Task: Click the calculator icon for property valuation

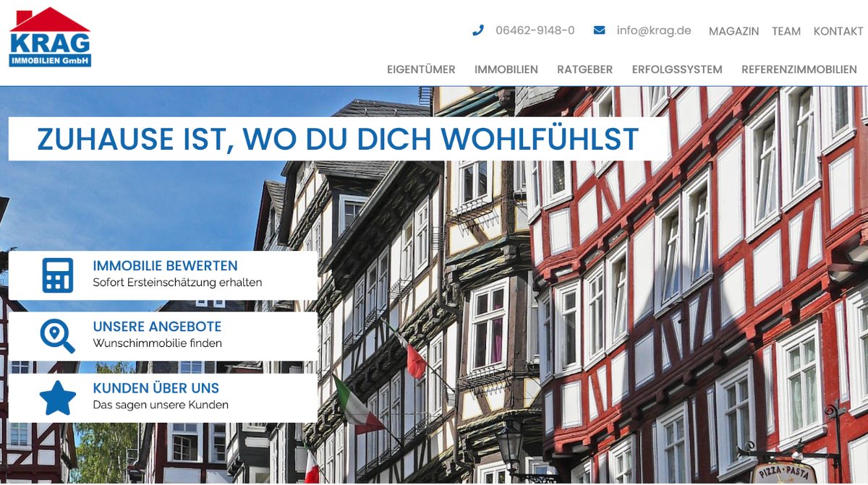Action: pos(58,275)
